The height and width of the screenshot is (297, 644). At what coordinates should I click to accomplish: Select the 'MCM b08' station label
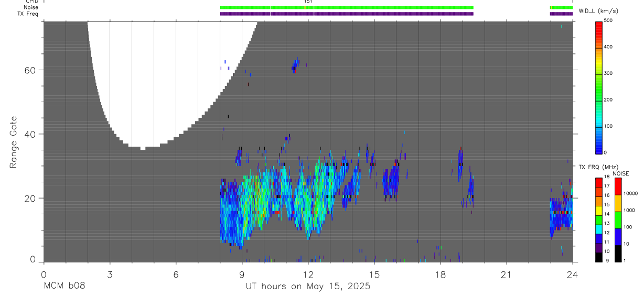tap(64, 286)
